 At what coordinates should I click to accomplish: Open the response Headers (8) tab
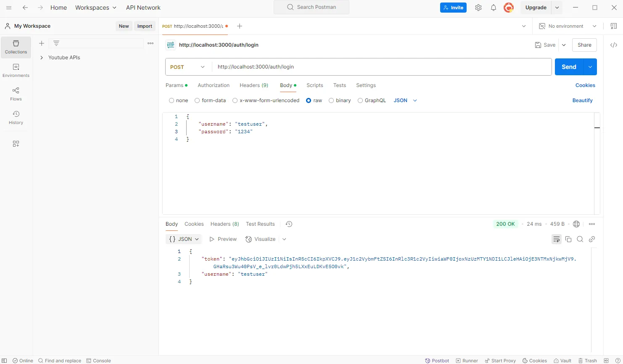pos(224,224)
